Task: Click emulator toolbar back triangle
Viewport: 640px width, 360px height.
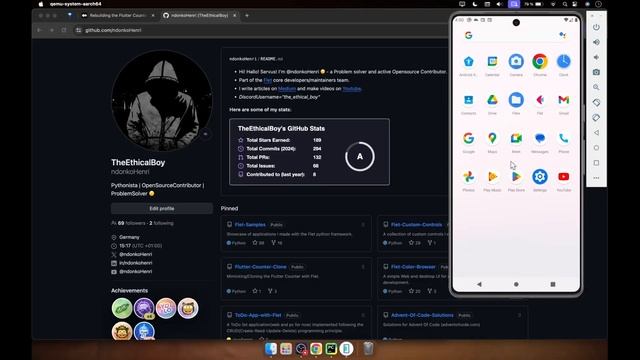Action: tap(596, 133)
